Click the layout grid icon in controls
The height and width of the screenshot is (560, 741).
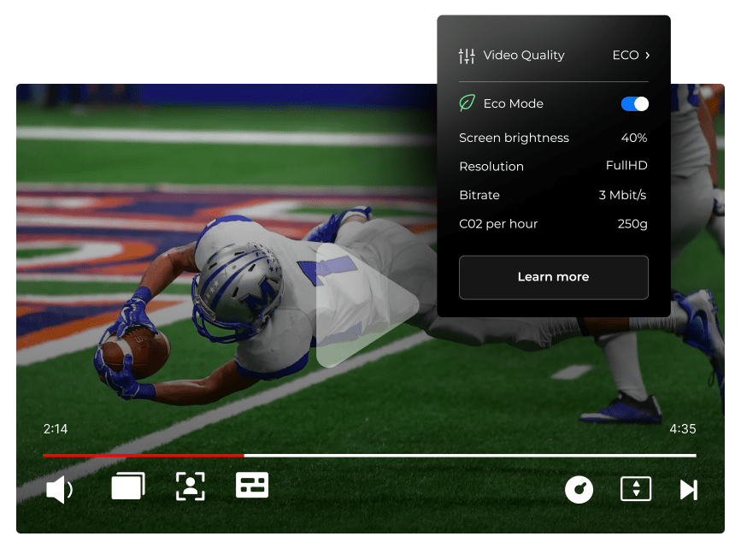(x=252, y=486)
